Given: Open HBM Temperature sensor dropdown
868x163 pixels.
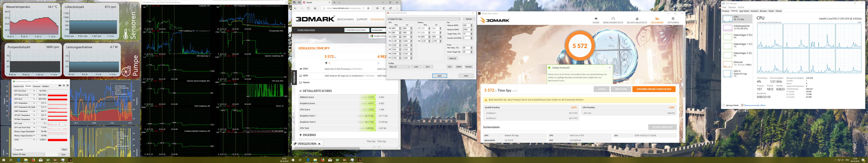Looking at the screenshot, I should click(x=34, y=111).
